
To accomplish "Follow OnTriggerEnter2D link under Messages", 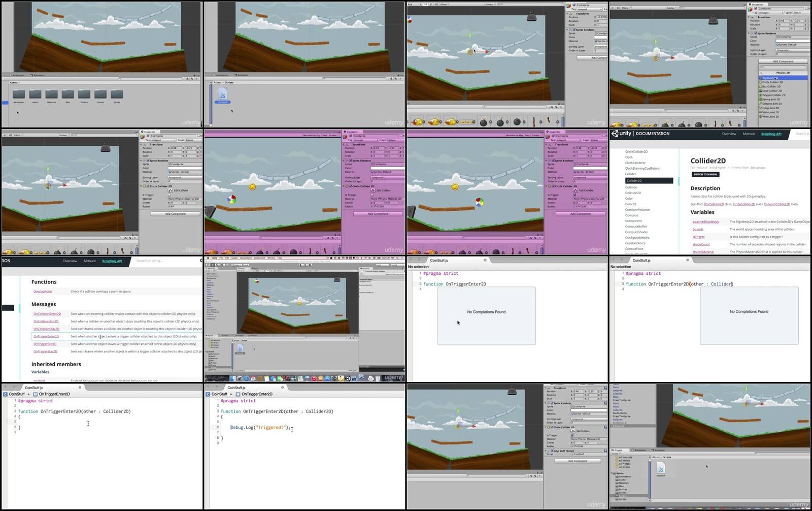I will click(46, 336).
